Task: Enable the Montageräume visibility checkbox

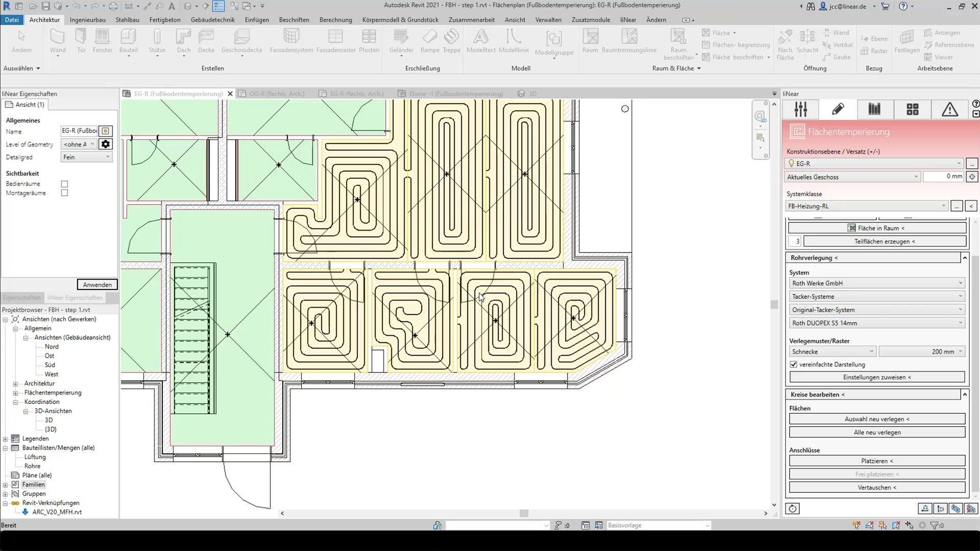Action: (x=64, y=193)
